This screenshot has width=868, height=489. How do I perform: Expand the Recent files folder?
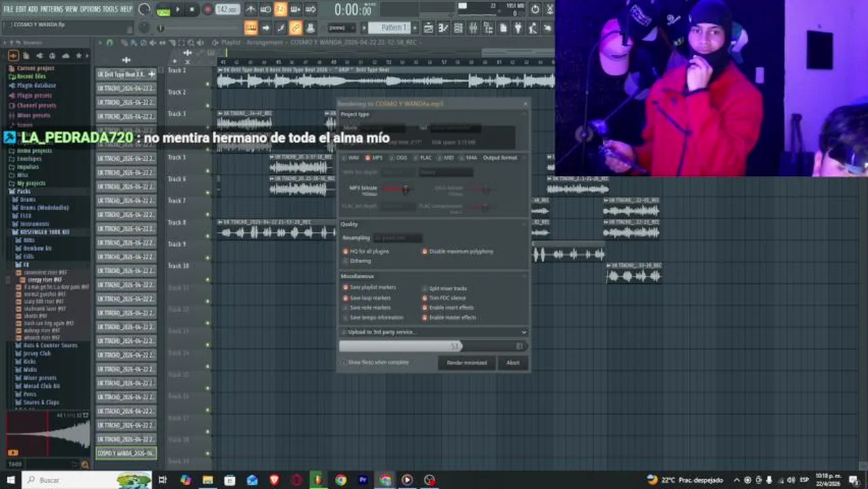31,77
